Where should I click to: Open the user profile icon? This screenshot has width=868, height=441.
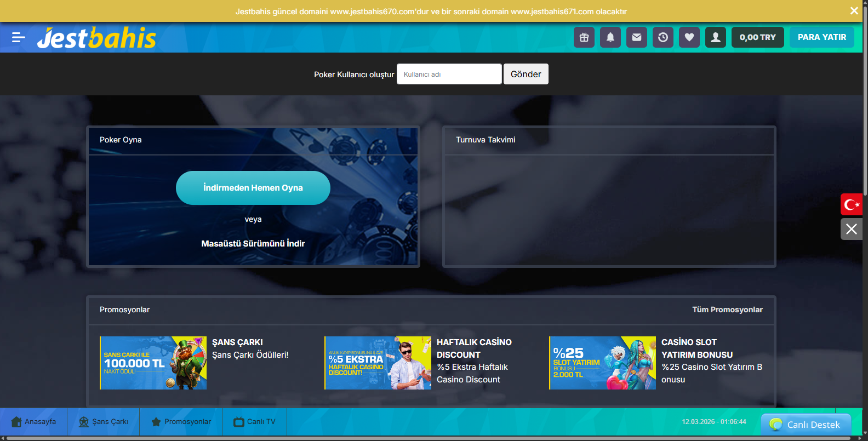click(x=716, y=37)
